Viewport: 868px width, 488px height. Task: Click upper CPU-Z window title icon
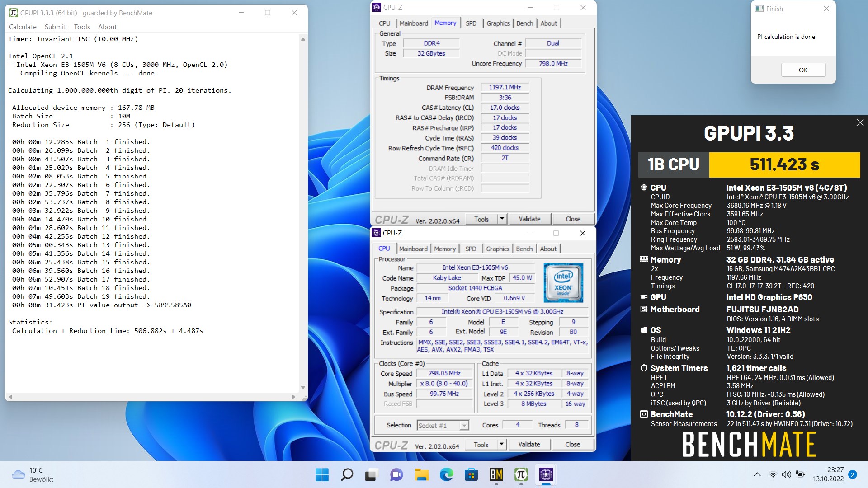tap(377, 7)
